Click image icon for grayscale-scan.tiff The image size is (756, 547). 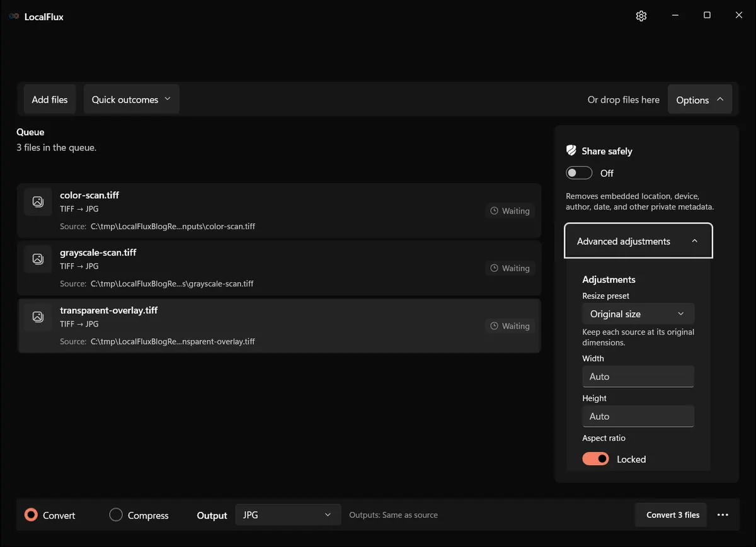click(x=38, y=259)
